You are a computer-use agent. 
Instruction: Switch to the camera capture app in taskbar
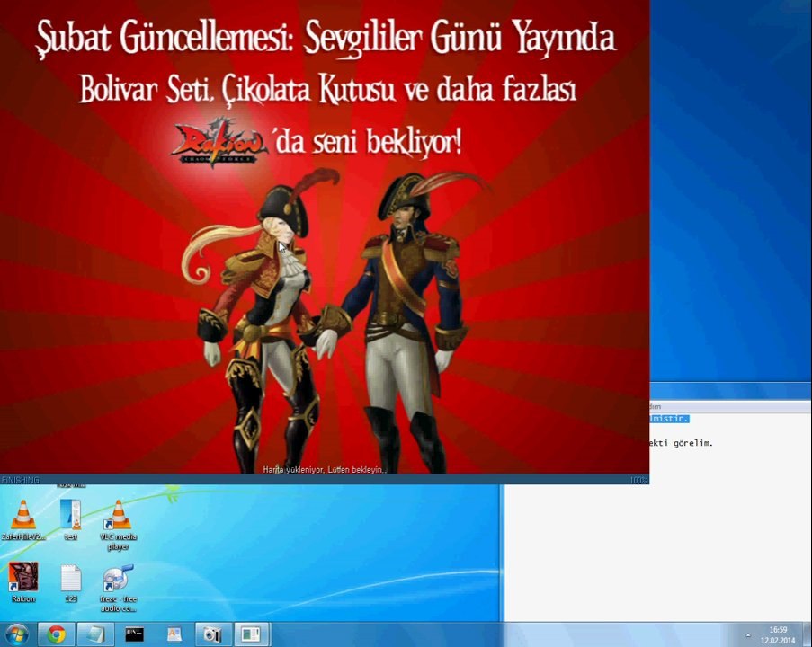point(212,634)
